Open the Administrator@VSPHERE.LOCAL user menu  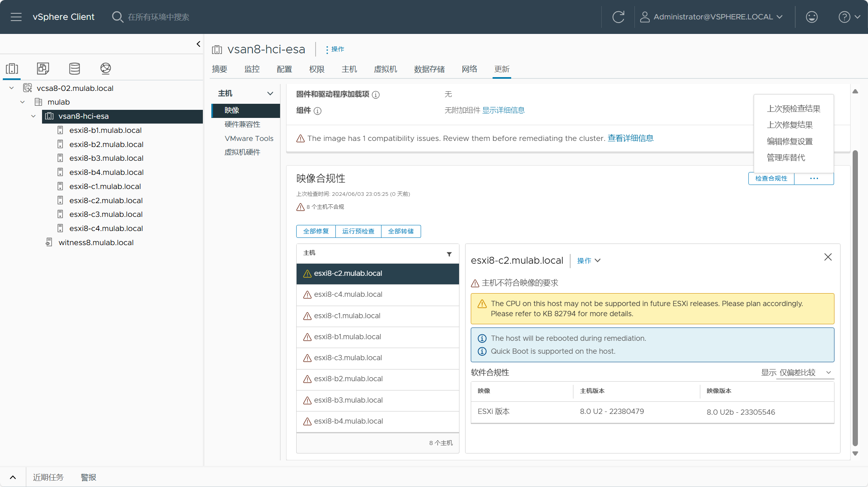[712, 17]
